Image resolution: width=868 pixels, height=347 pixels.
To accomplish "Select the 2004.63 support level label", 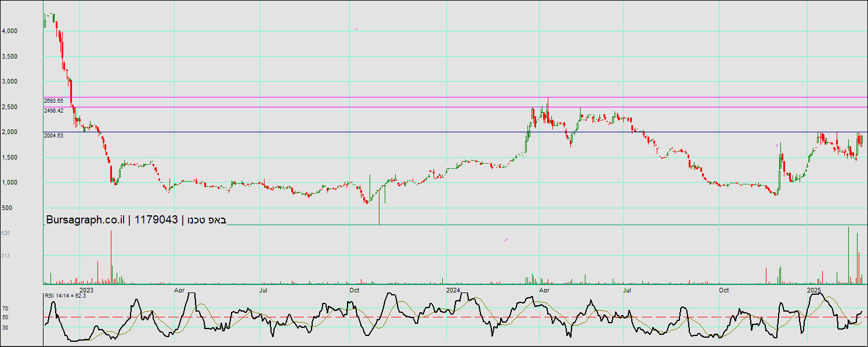I will 53,136.
